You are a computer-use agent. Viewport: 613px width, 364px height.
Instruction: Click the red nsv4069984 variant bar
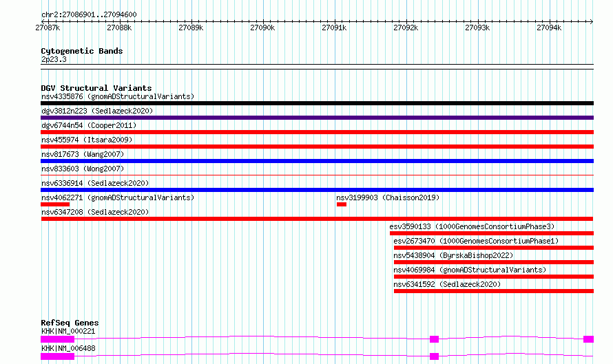[x=494, y=277]
